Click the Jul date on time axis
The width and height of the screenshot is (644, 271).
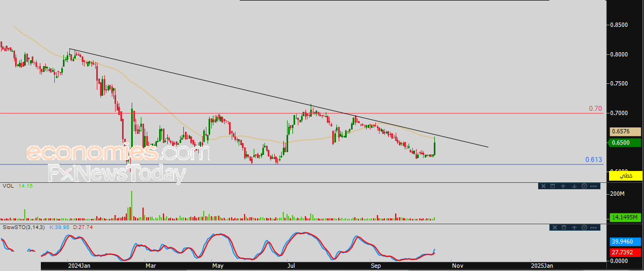point(292,266)
